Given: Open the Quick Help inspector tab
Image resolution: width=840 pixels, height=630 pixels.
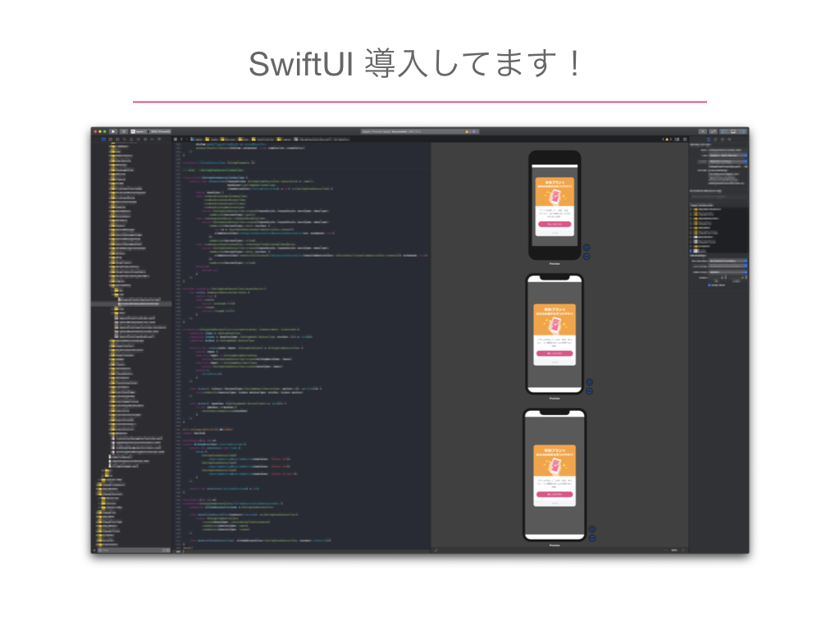Looking at the screenshot, I should pyautogui.click(x=722, y=139).
